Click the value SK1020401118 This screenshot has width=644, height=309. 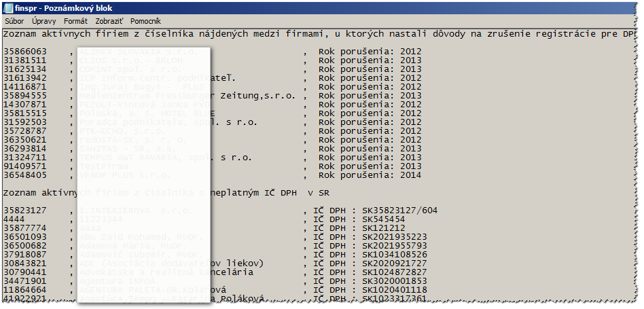point(394,290)
